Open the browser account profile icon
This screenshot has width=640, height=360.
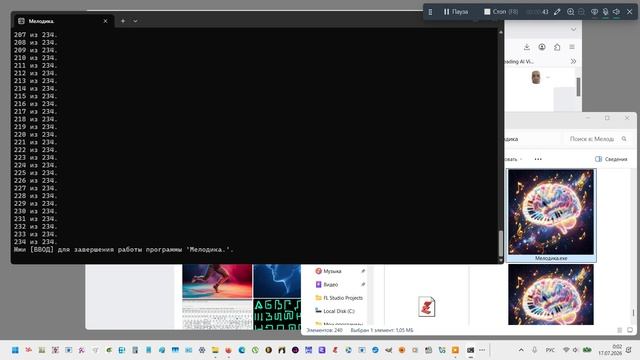(542, 47)
